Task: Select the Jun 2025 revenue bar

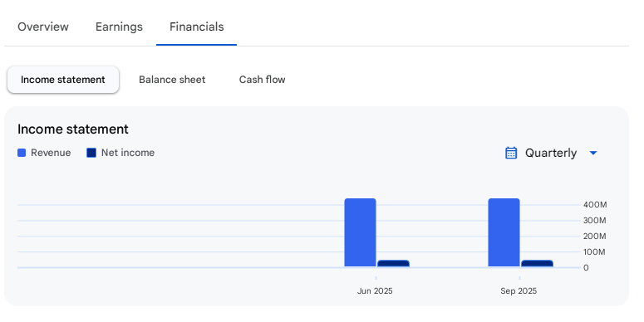Action: tap(360, 232)
